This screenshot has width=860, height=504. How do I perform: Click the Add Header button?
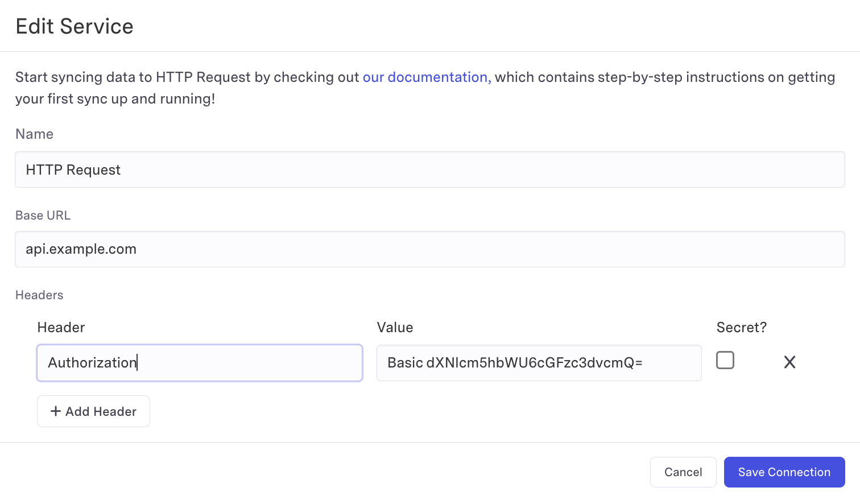pyautogui.click(x=94, y=411)
